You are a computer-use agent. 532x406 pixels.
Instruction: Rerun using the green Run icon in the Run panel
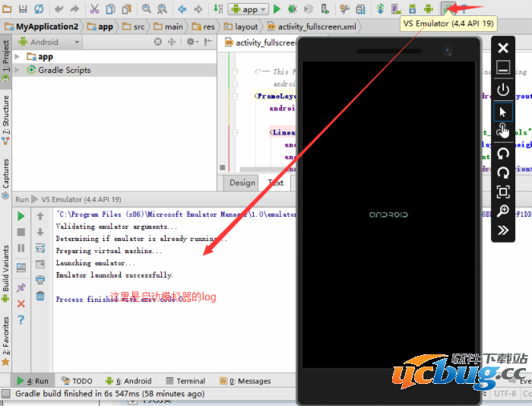(21, 216)
